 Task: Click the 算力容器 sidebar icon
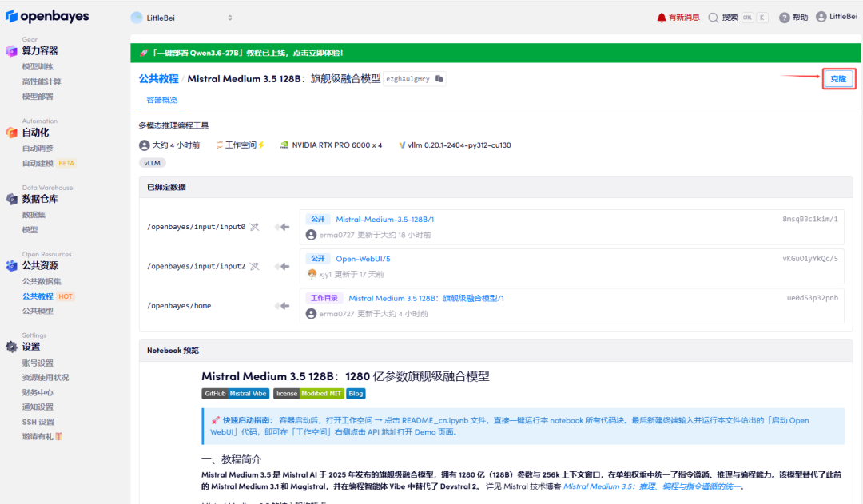(x=11, y=51)
